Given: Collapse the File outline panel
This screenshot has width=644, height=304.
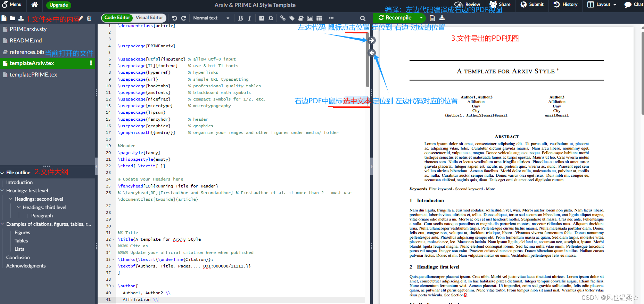Looking at the screenshot, I should (x=2, y=173).
